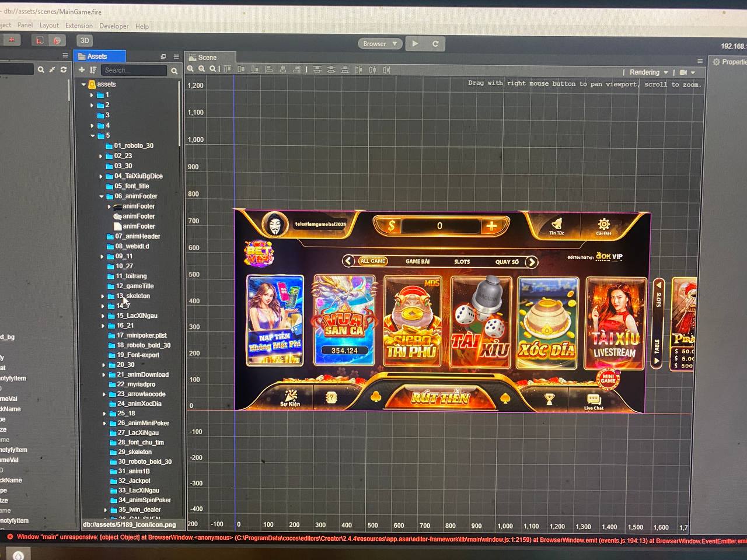Screen dimensions: 747x560
Task: Click the Assets panel pop-out icon
Action: (x=163, y=57)
